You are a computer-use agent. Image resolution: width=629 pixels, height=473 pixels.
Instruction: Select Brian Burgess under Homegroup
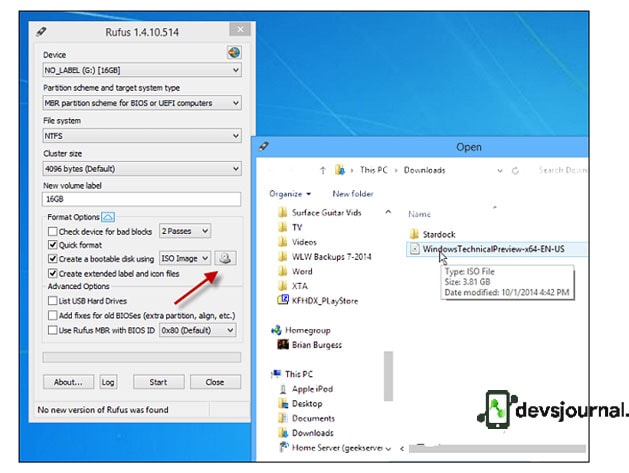pos(310,345)
